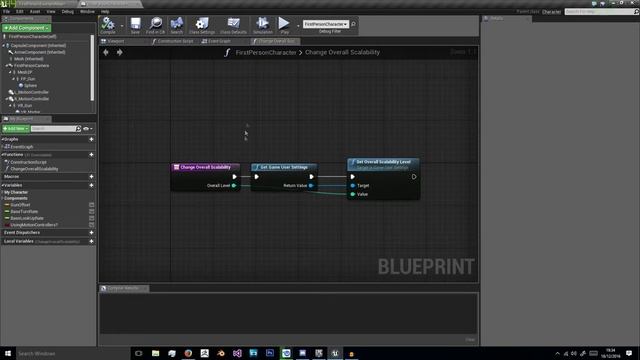
Task: Click the Components panel scrollbar
Action: pyautogui.click(x=92, y=68)
